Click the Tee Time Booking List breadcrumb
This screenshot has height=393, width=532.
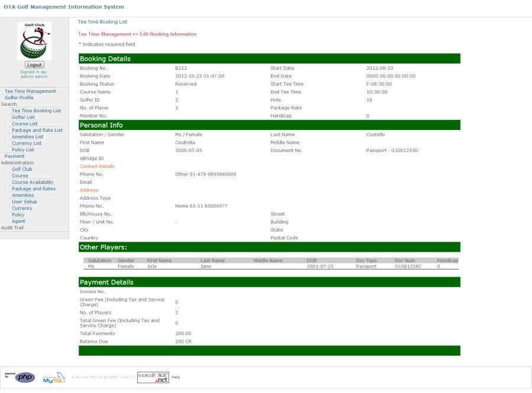point(102,21)
